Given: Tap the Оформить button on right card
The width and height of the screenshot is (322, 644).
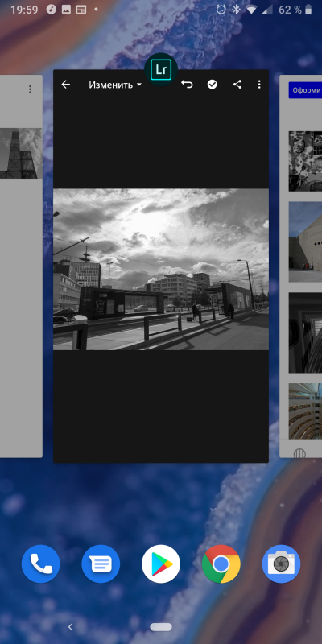Looking at the screenshot, I should coord(305,90).
